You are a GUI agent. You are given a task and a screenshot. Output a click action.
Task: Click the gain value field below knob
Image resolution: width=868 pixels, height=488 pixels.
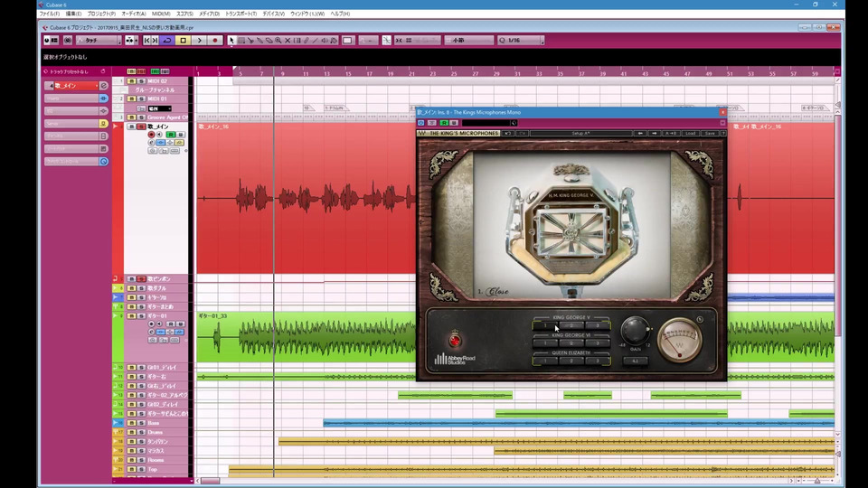click(x=635, y=361)
